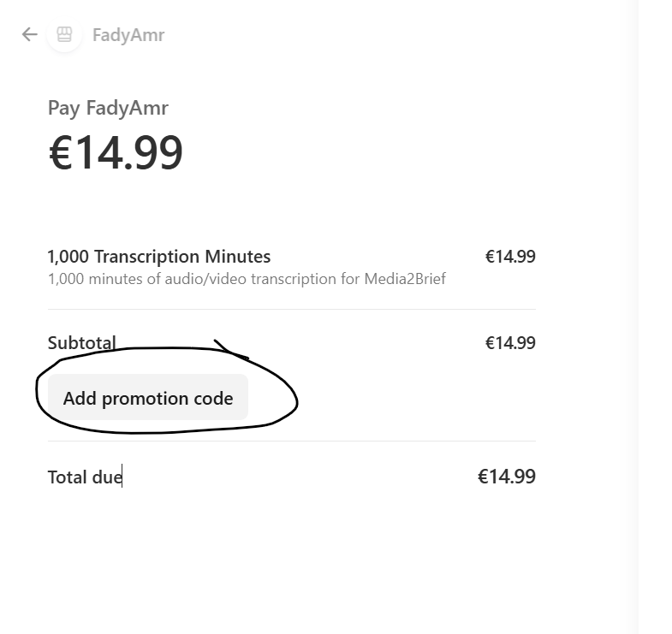Click the divider line above Total due
The image size is (672, 634).
[291, 441]
